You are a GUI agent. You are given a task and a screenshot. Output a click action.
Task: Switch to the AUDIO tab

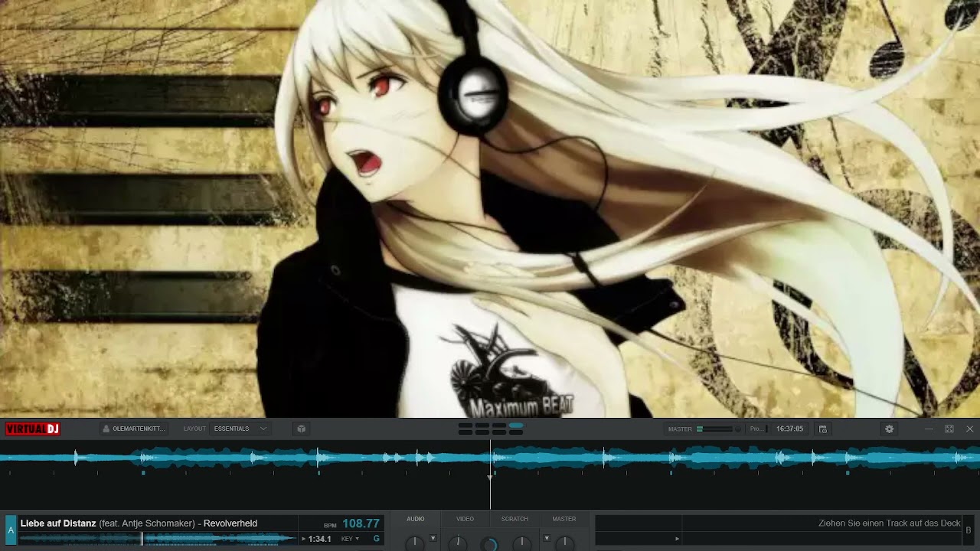coord(416,519)
